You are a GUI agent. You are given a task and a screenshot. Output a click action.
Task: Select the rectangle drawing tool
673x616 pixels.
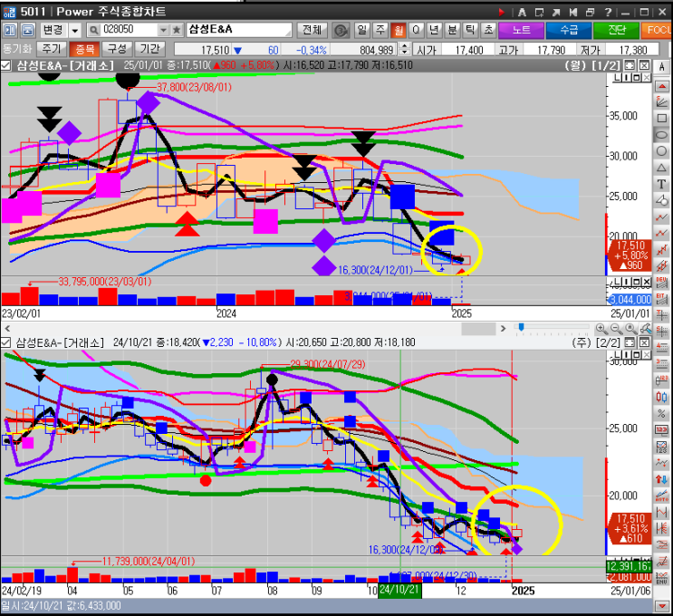click(x=661, y=118)
